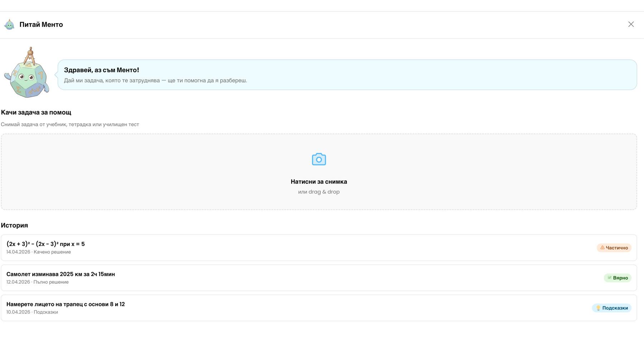The image size is (644, 362).
Task: Click the camera icon to upload a photo
Action: coord(319,159)
